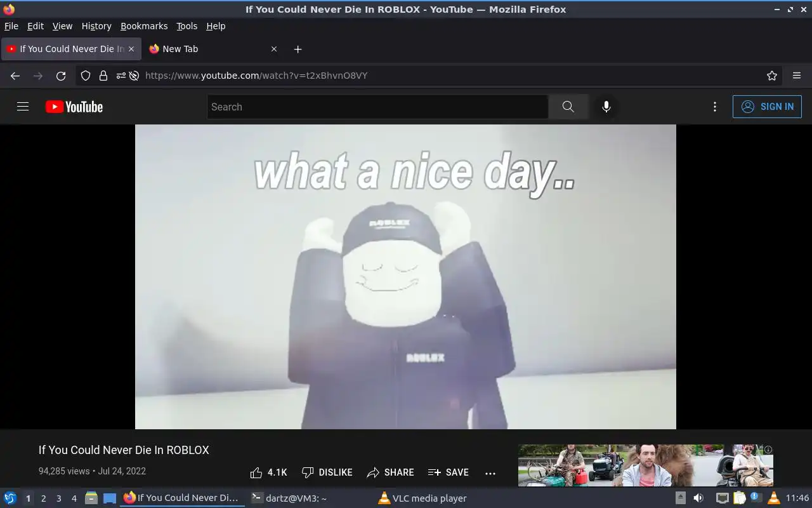Open the ad thumbnail banner

[x=646, y=465]
